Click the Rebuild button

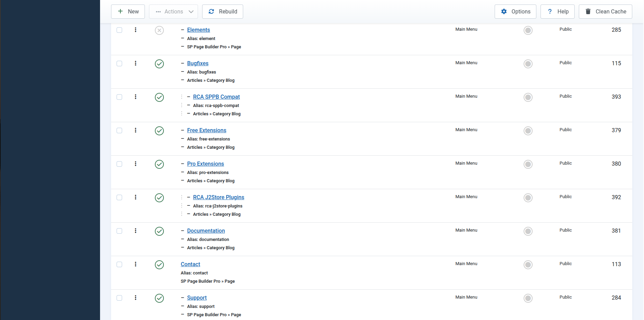[x=222, y=11]
